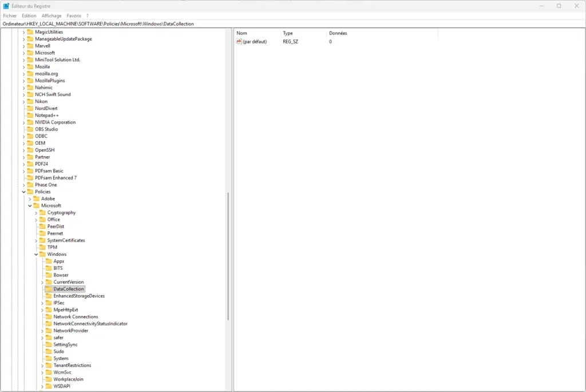Collapse the Windows key
This screenshot has height=392, width=586.
(36, 254)
